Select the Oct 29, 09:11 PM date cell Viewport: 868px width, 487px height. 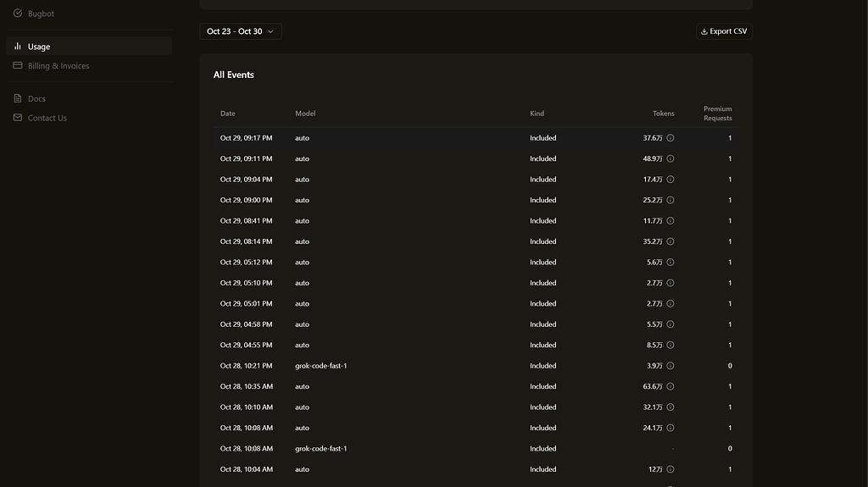click(246, 158)
